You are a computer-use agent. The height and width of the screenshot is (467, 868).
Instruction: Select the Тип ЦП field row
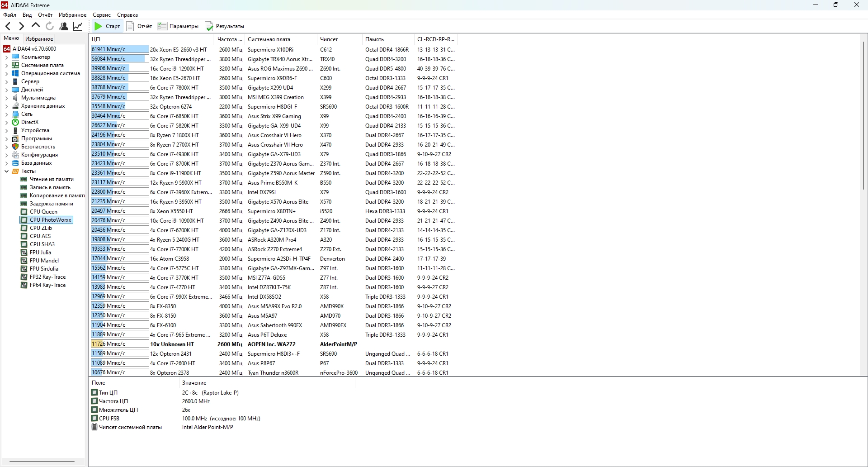coord(222,393)
